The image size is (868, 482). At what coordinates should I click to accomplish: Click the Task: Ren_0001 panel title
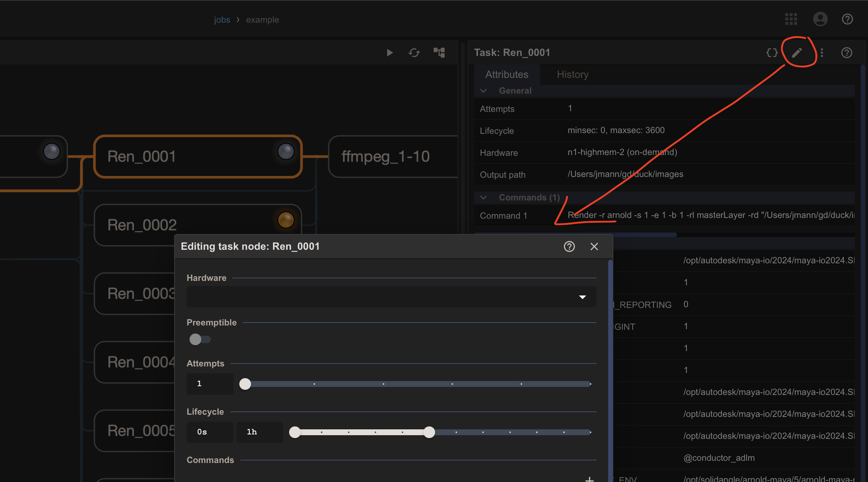[x=512, y=53]
